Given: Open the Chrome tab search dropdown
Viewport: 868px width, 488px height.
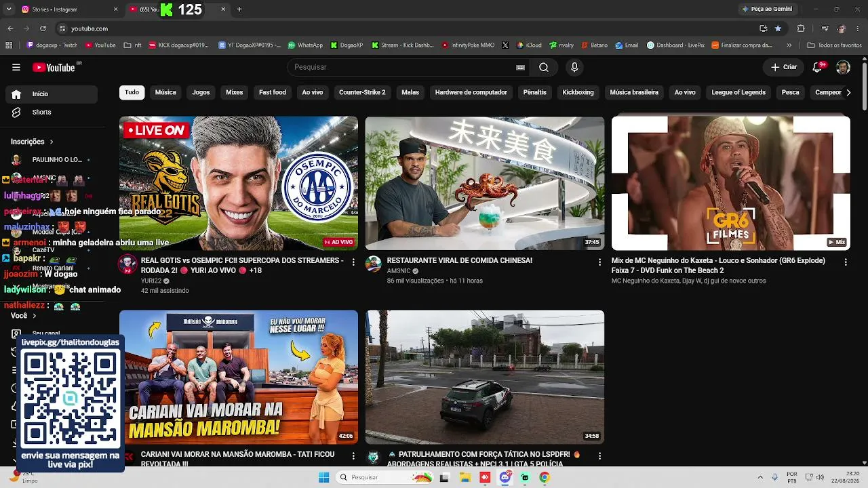Looking at the screenshot, I should (9, 9).
